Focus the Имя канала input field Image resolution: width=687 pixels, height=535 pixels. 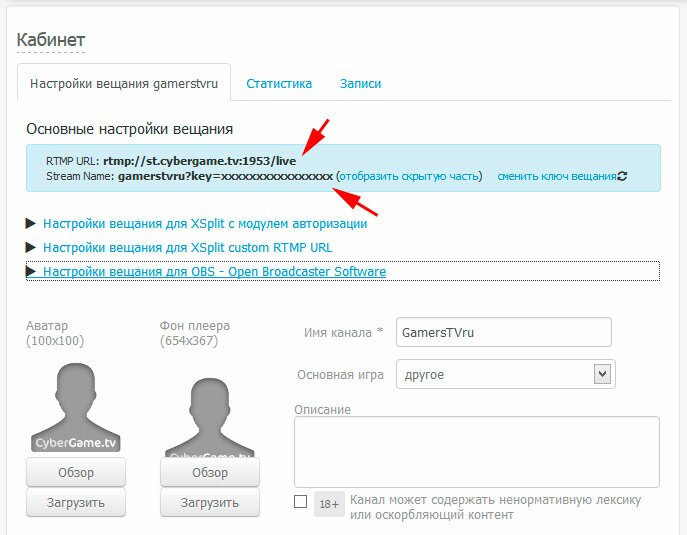[504, 332]
